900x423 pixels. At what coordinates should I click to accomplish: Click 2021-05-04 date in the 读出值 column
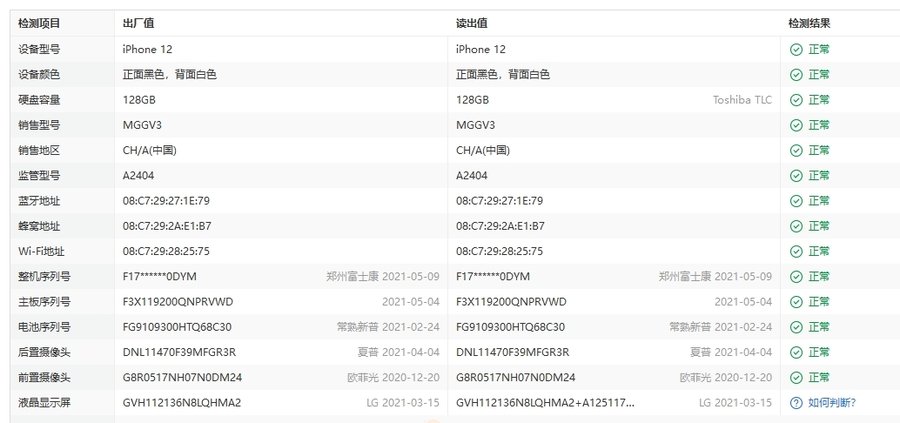point(743,302)
